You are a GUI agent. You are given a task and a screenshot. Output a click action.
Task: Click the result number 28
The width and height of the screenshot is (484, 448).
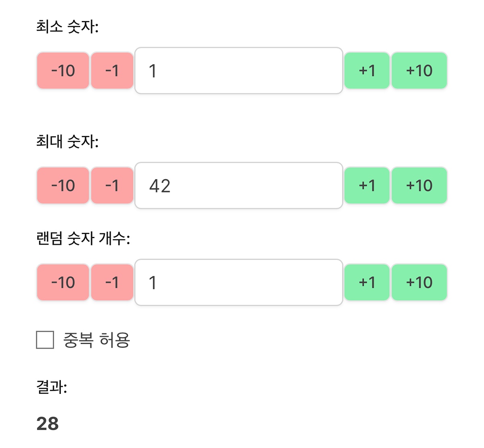click(48, 424)
